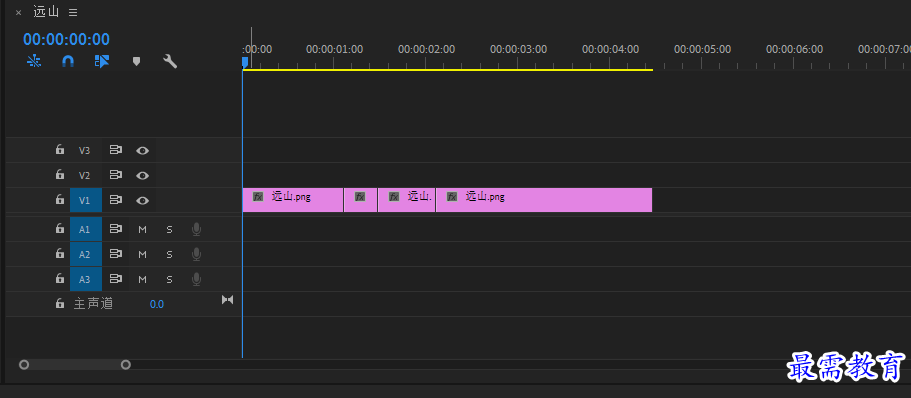Select the short second clip on V1
Viewport: 911px width, 398px height.
tap(361, 200)
